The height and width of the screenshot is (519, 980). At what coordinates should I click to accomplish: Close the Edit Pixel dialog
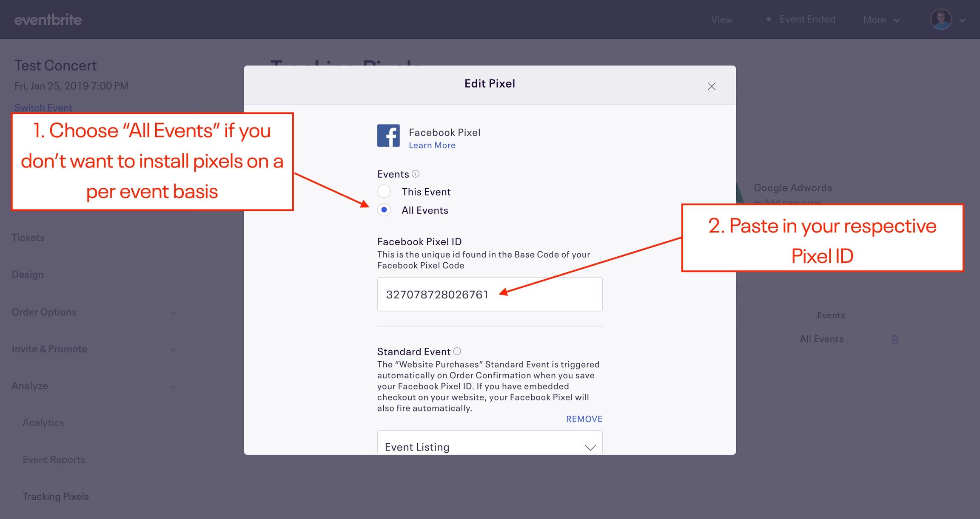[712, 86]
